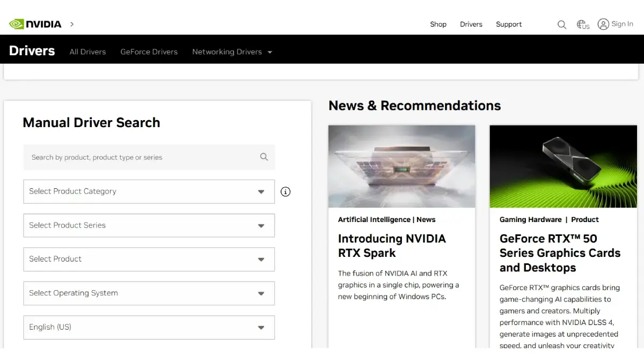Open English (US) language dropdown
Screen dimensions: 644x362
[x=149, y=327]
